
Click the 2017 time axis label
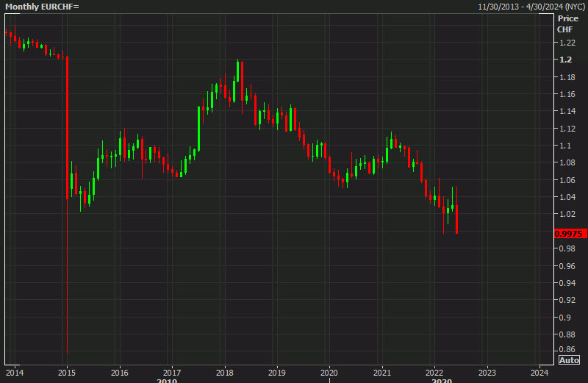point(172,373)
